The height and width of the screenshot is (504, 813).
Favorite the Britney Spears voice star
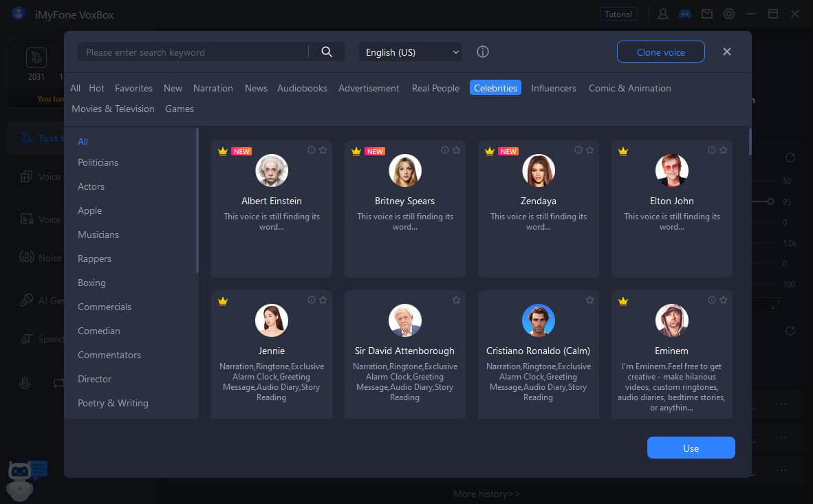[x=457, y=151]
